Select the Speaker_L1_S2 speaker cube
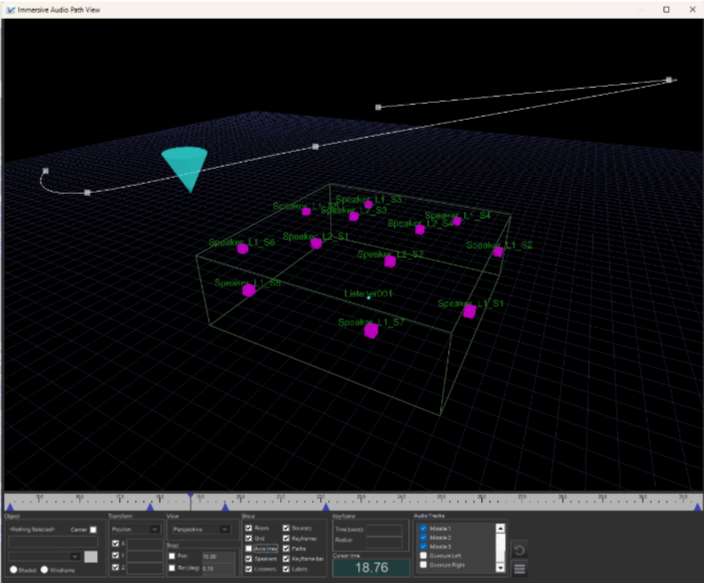The width and height of the screenshot is (704, 583). [x=497, y=252]
